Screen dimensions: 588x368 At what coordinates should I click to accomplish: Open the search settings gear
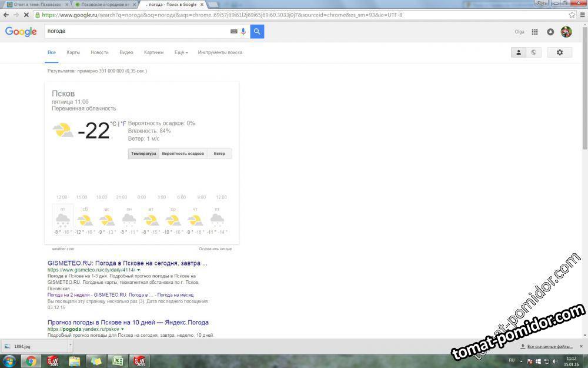[559, 52]
